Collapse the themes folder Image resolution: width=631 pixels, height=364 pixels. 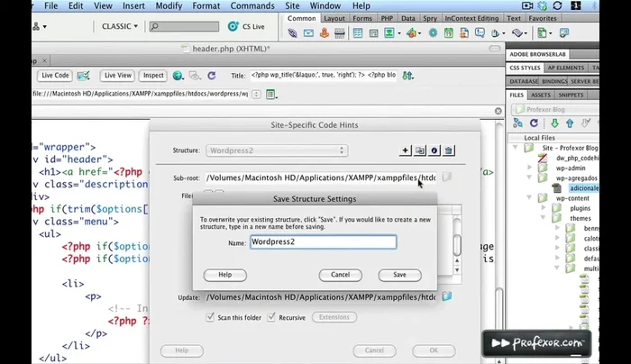544,218
